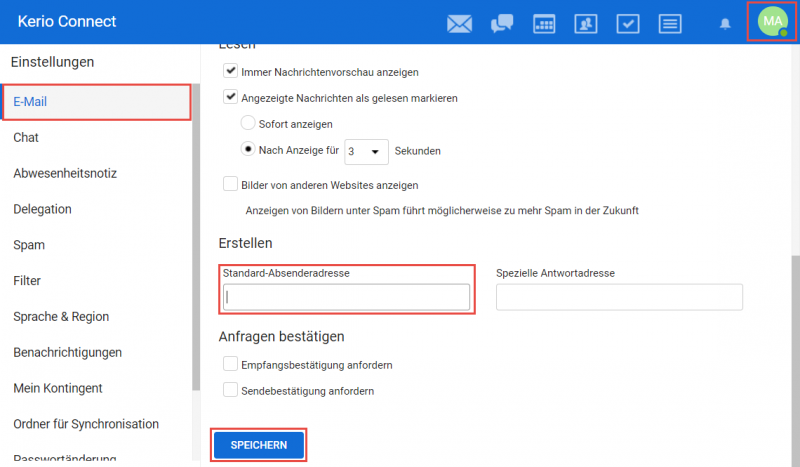This screenshot has height=467, width=800.
Task: Toggle Immer Nachrichtenvorschau anzeigen checkbox
Action: (x=231, y=72)
